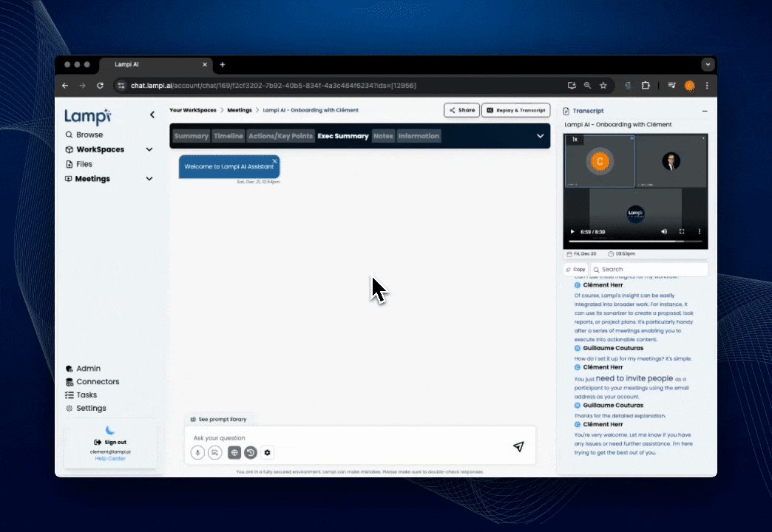This screenshot has width=772, height=532.
Task: Expand the WorkSpaces chevron
Action: [x=149, y=149]
